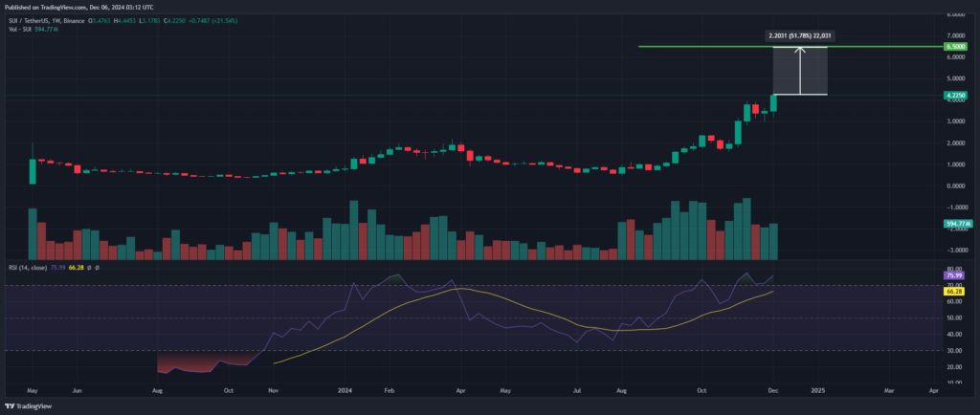
Task: Click the first tall green candle in May
Action: 33,170
